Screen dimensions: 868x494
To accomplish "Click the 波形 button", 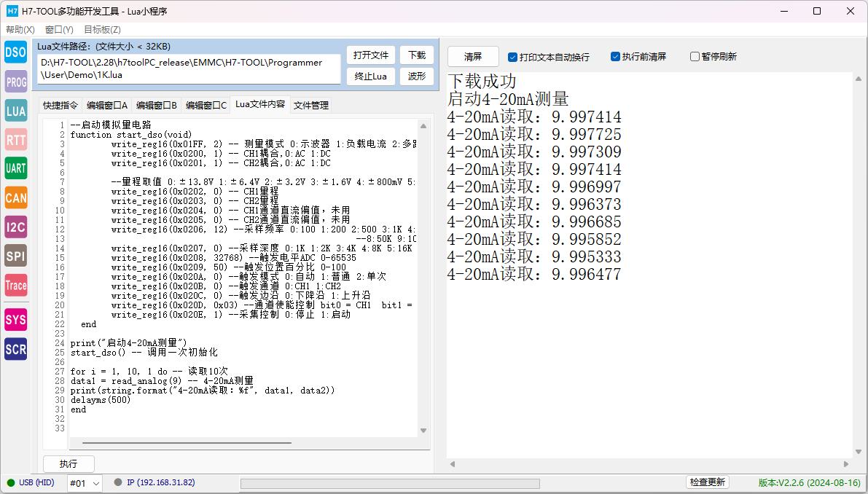I will coord(417,77).
